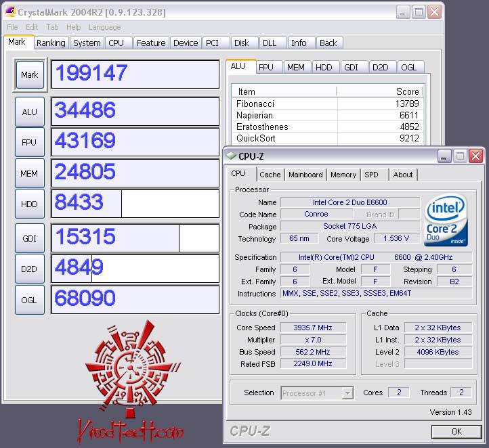Click the GDI score bar 15315

click(x=135, y=238)
